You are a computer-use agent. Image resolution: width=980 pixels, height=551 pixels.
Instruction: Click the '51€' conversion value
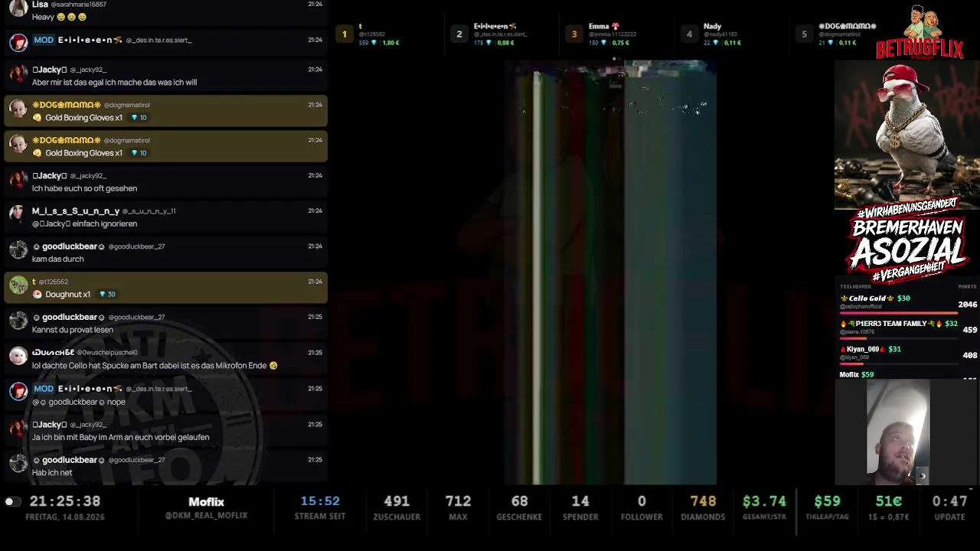point(889,501)
